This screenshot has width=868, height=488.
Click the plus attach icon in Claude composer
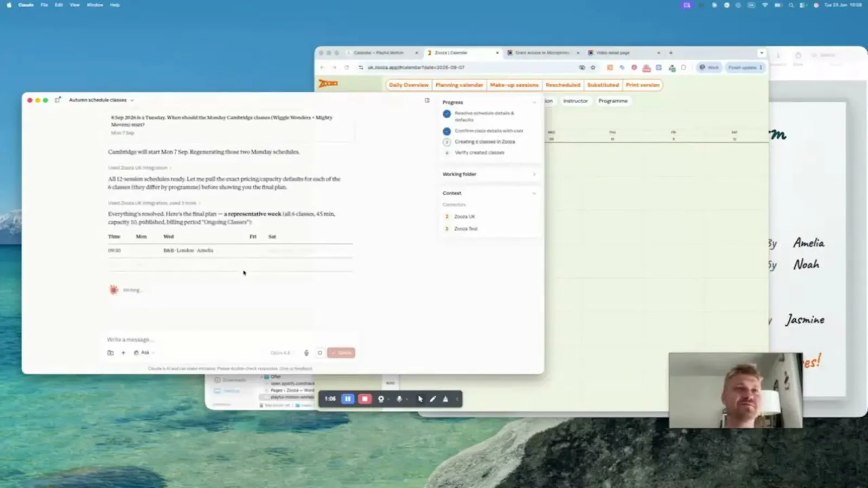123,352
